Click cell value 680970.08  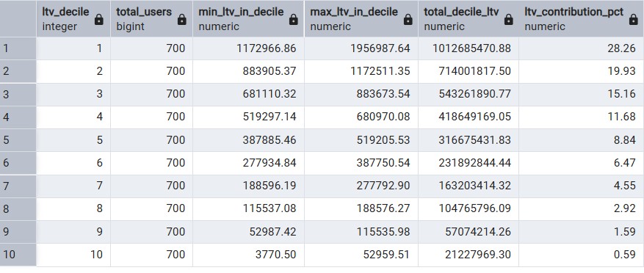pyautogui.click(x=383, y=117)
